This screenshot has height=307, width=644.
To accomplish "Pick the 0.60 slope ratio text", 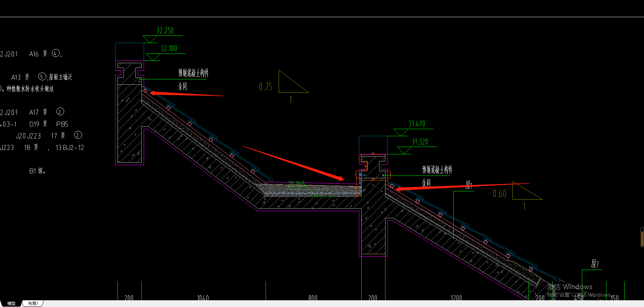I will [499, 194].
